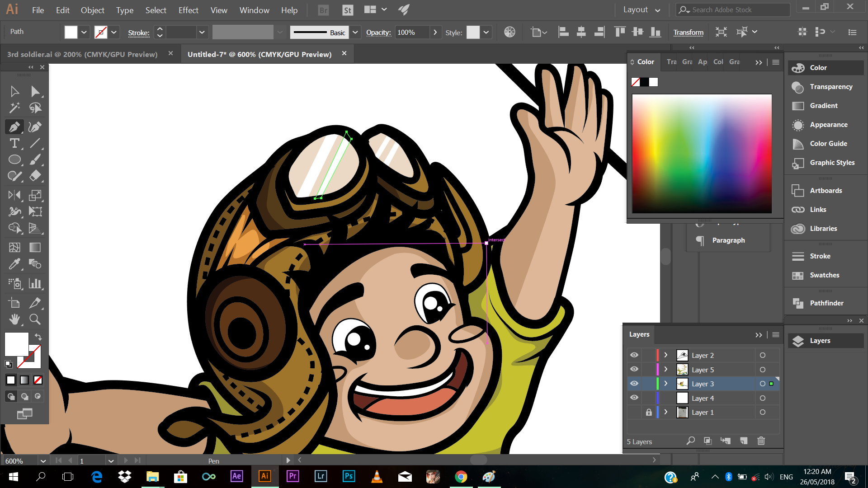Switch to 3rd soldier.ai document tab
Screen dimensions: 868x488
tap(82, 54)
